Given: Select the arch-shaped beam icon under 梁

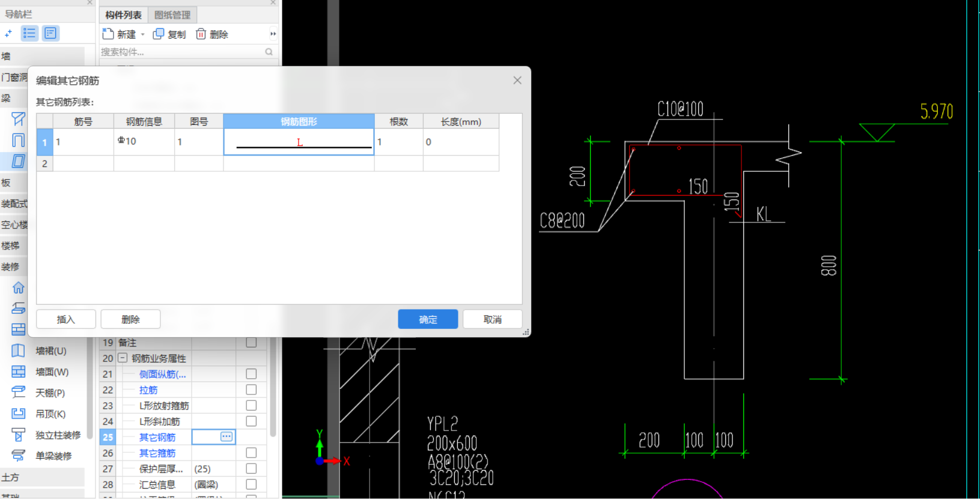Looking at the screenshot, I should click(19, 140).
